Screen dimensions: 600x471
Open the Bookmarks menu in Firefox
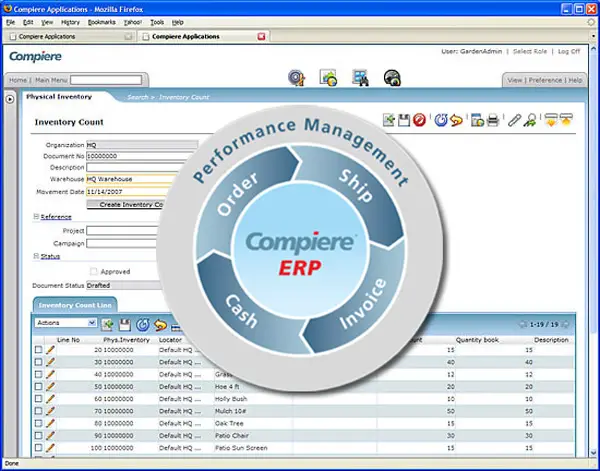coord(101,21)
